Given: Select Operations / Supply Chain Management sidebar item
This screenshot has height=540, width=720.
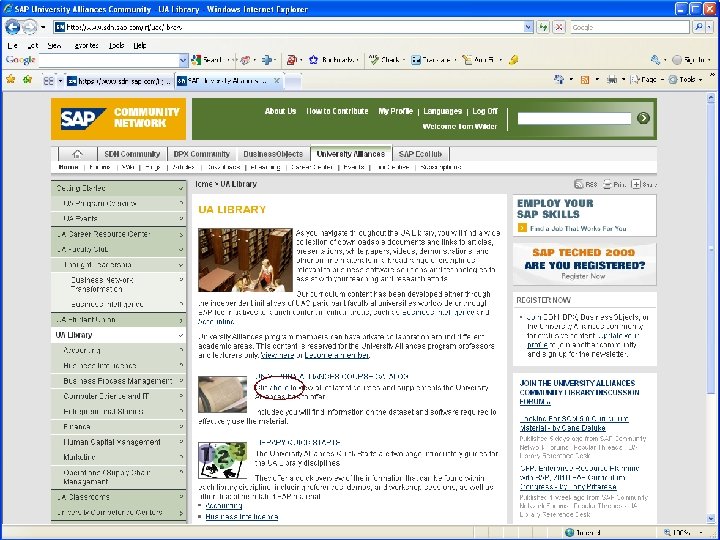Looking at the screenshot, I should coord(118,477).
